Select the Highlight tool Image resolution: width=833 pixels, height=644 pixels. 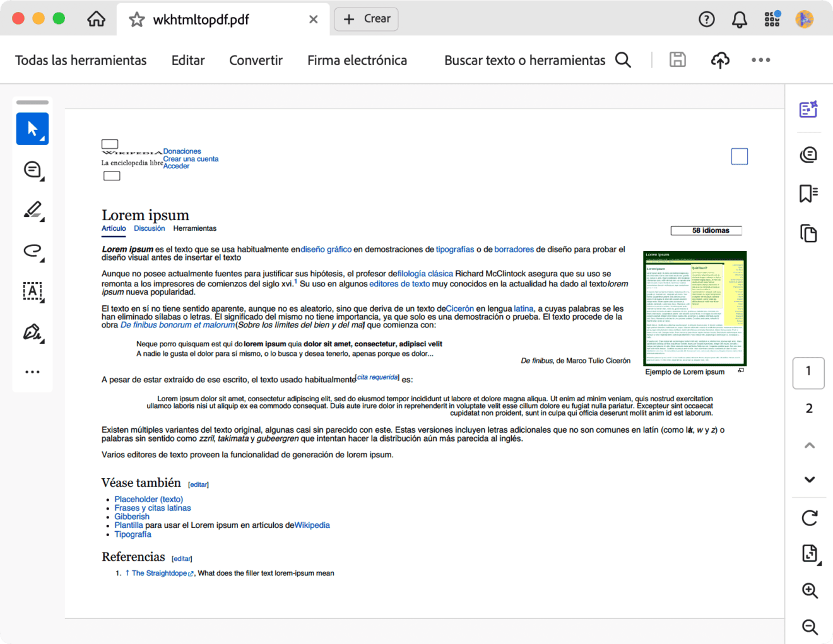[32, 210]
